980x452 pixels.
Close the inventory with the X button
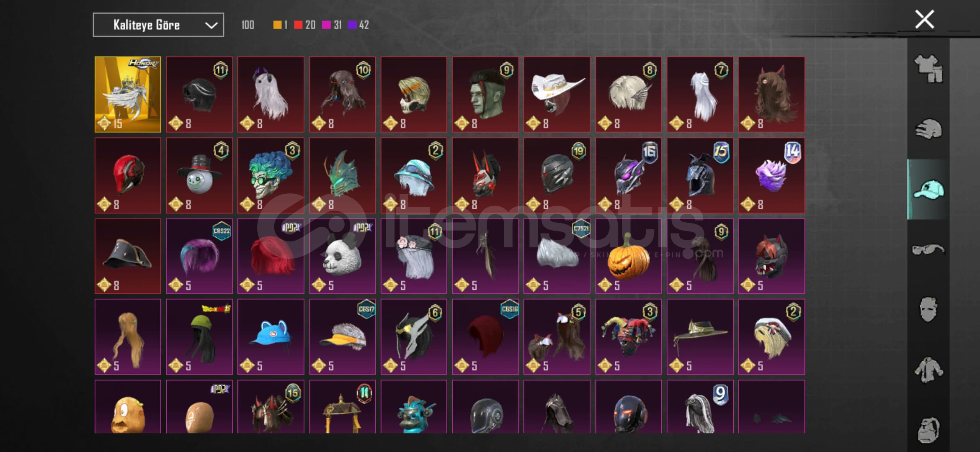[924, 19]
